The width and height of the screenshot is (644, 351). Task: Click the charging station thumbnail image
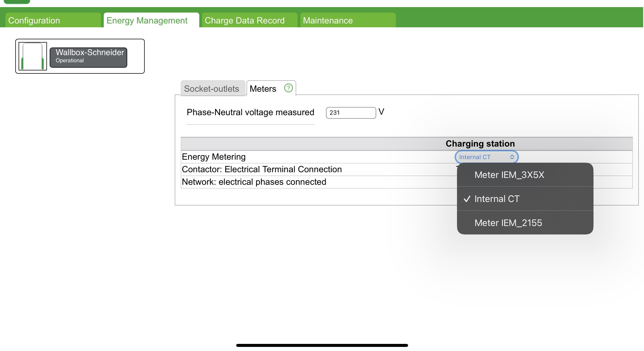coord(33,56)
